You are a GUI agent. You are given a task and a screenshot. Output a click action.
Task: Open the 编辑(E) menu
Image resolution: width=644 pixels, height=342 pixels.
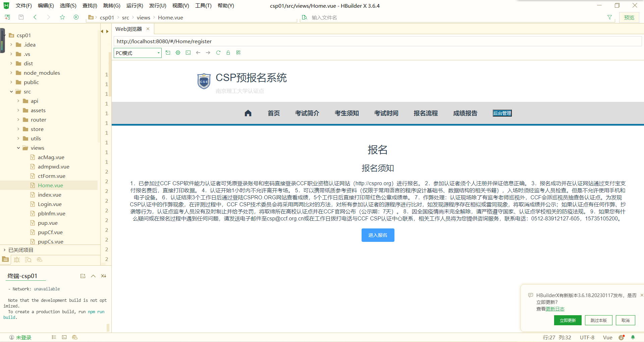(46, 6)
